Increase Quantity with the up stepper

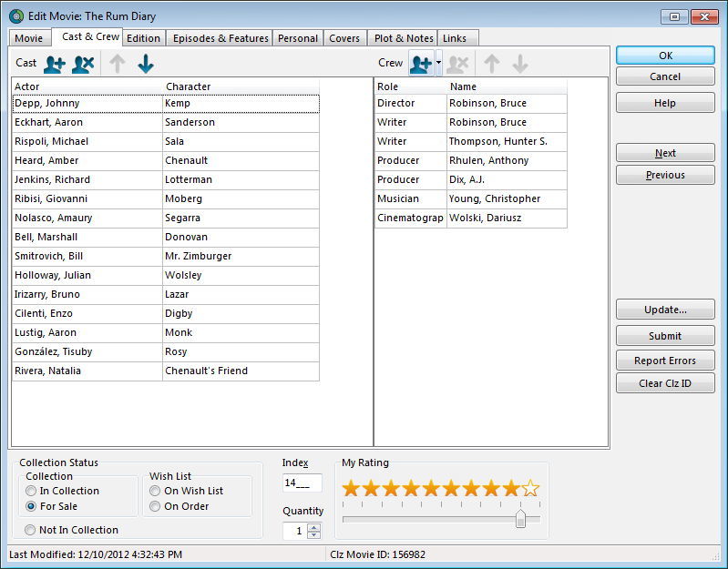tap(313, 527)
